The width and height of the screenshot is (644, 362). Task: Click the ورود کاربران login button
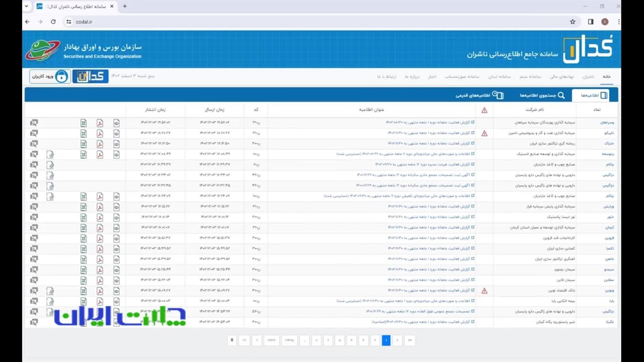pos(49,76)
